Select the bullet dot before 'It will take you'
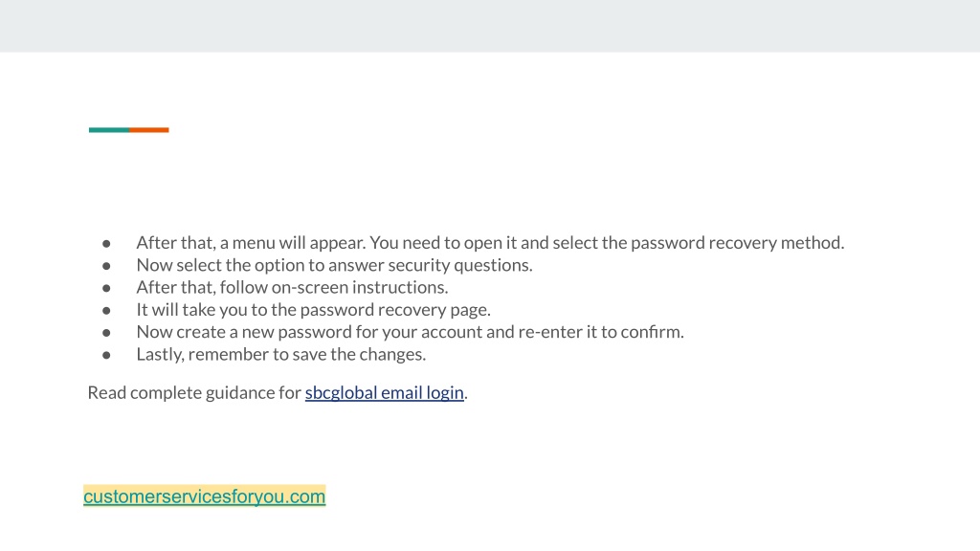The width and height of the screenshot is (980, 551). coord(107,311)
